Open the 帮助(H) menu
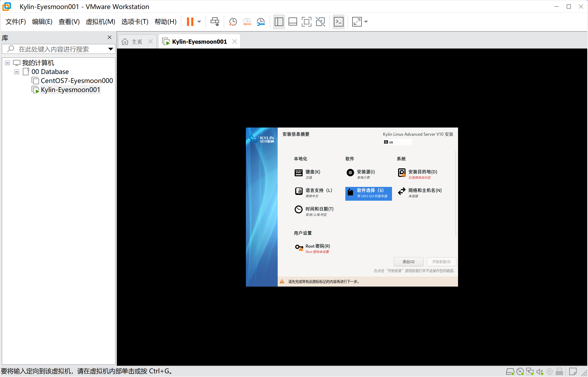 pos(165,22)
